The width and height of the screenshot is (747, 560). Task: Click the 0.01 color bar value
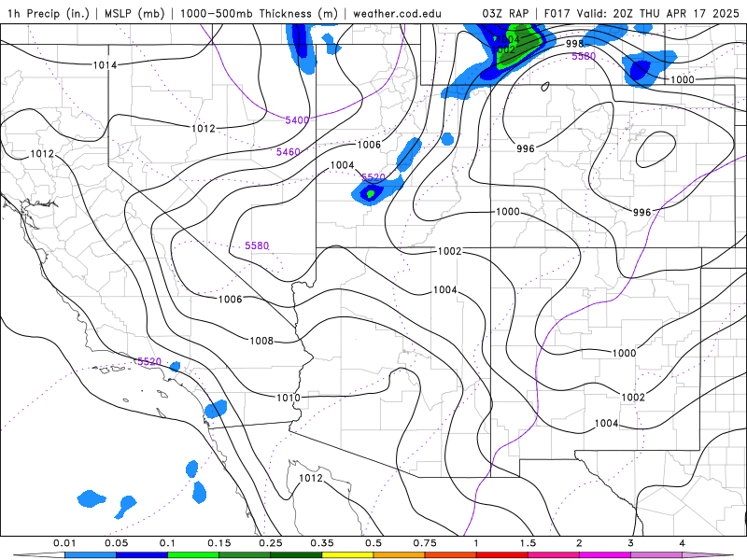pyautogui.click(x=64, y=543)
